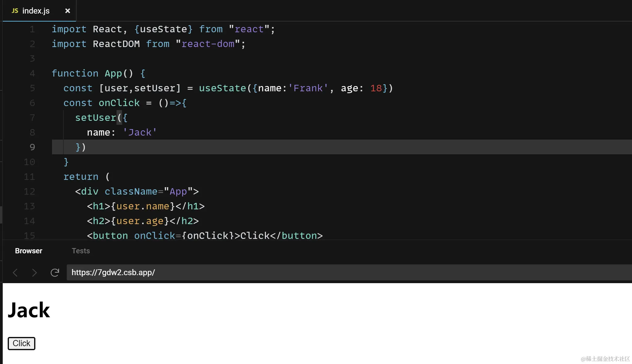Image resolution: width=632 pixels, height=364 pixels.
Task: Click line number 4 in gutter
Action: [x=32, y=73]
